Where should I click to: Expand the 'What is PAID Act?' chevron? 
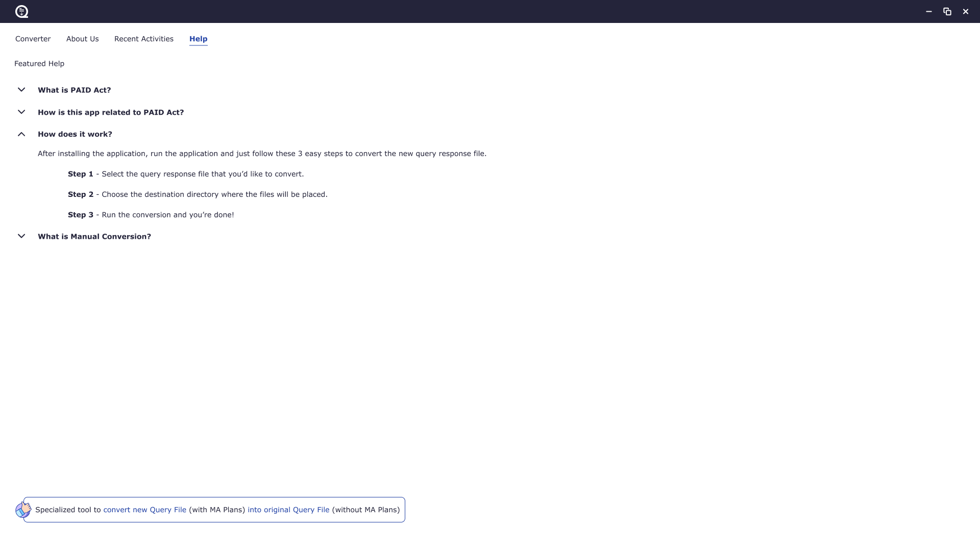click(x=21, y=89)
